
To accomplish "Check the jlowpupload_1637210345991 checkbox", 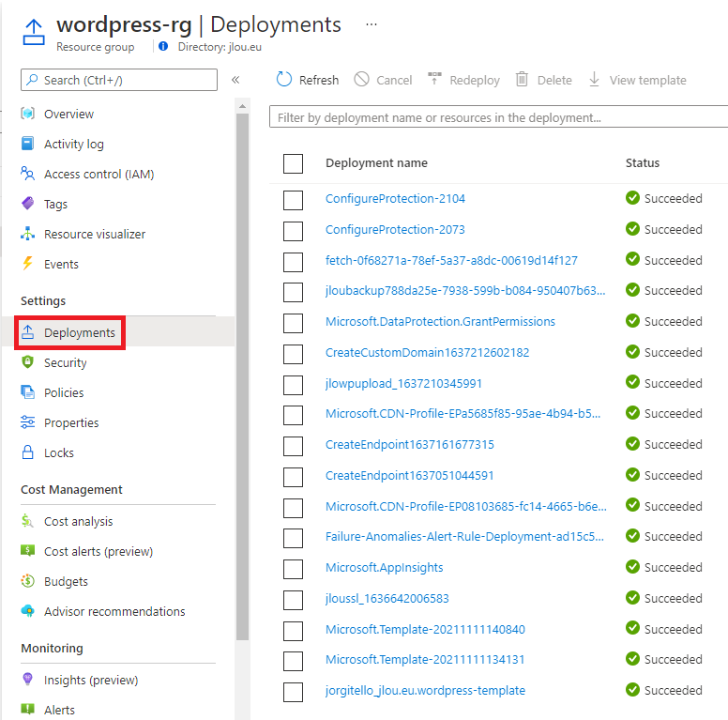I will coord(293,385).
